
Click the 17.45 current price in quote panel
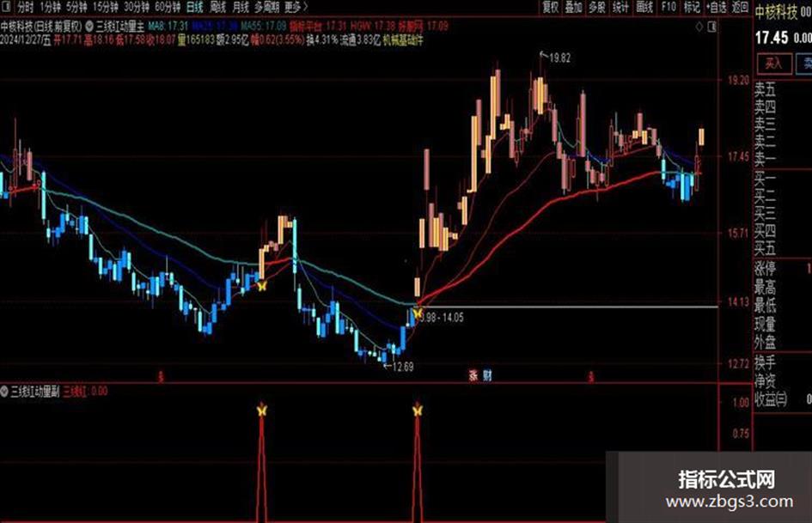click(x=772, y=38)
